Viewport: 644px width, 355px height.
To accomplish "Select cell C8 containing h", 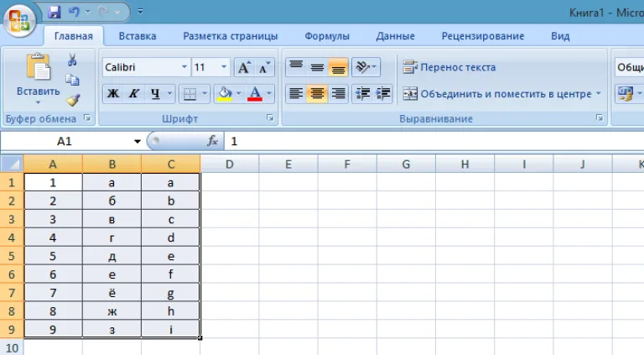I will tap(171, 311).
